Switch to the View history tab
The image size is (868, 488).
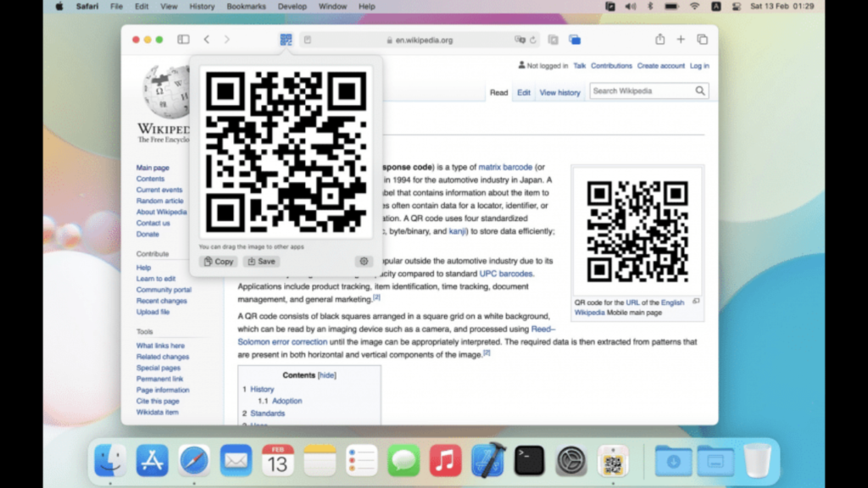559,92
